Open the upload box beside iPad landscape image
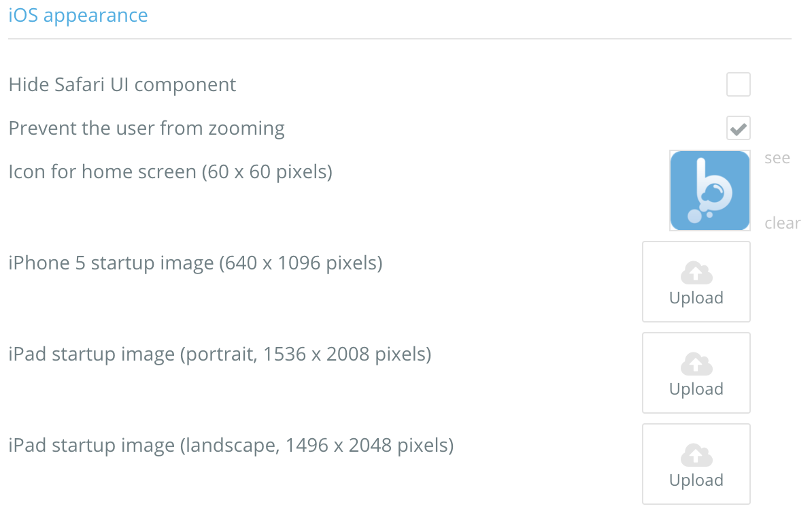Screen dimensions: 812x513 pos(696,464)
